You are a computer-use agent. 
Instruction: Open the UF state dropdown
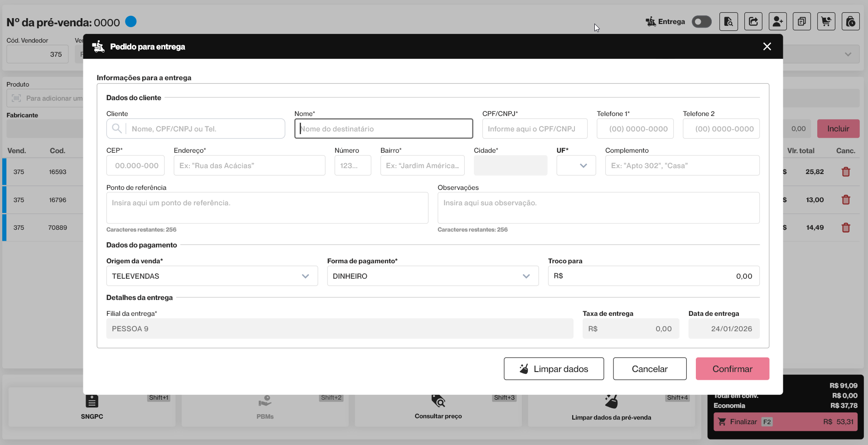click(576, 165)
